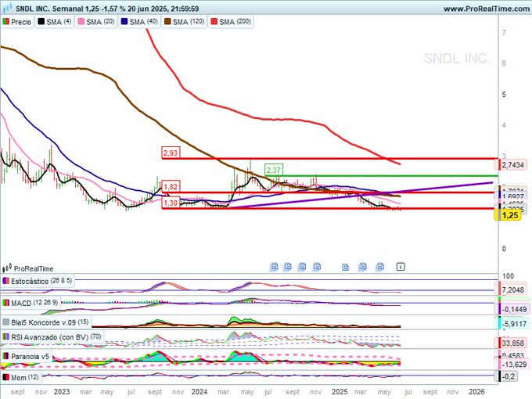Open the SMA (4) indicator label
532x399 pixels.
coord(59,22)
